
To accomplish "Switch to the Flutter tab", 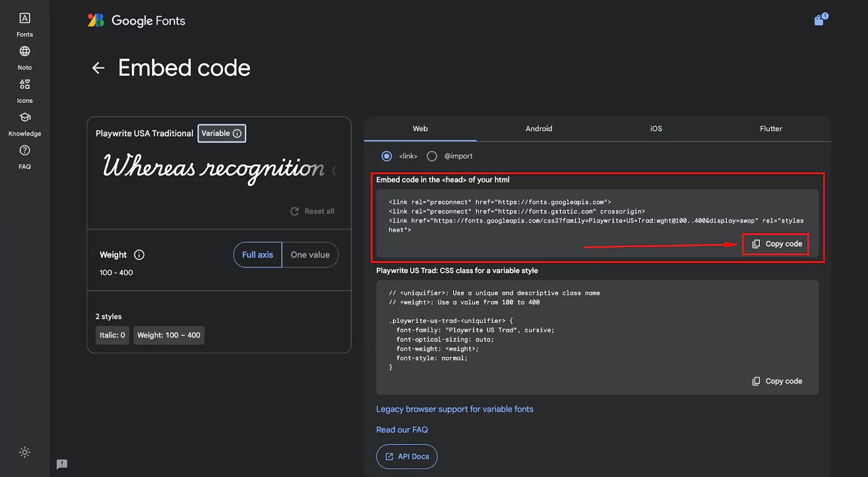I will (771, 129).
